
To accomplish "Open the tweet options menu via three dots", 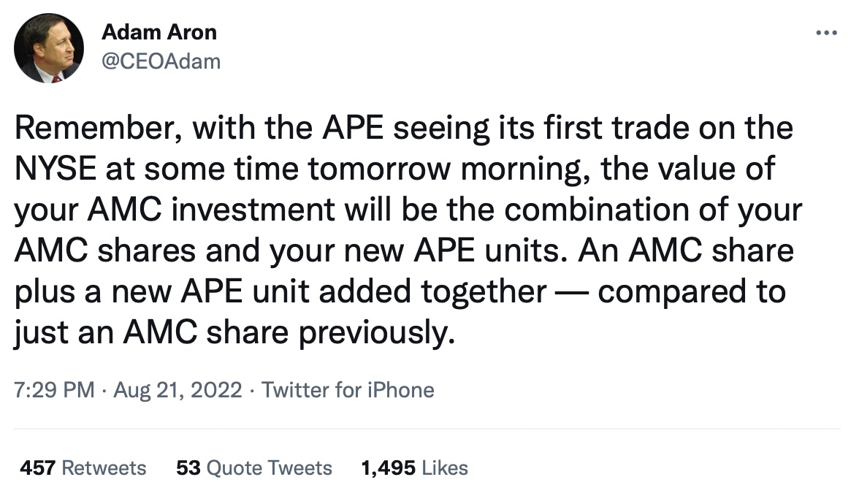I will [828, 31].
